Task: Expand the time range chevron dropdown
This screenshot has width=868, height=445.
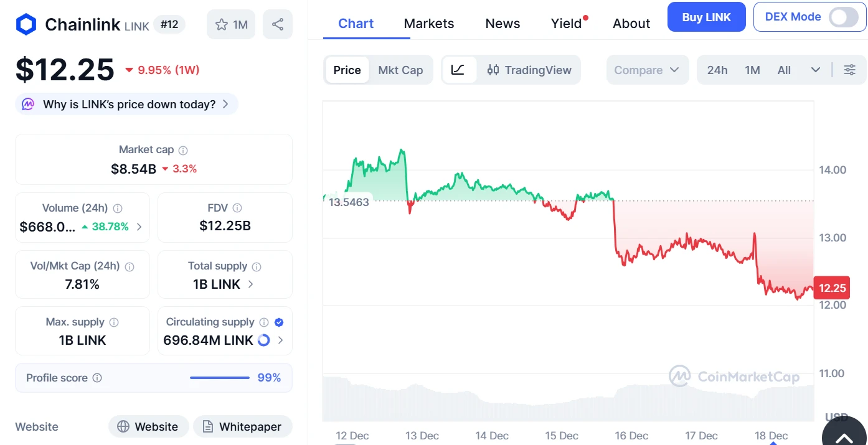Action: point(816,70)
